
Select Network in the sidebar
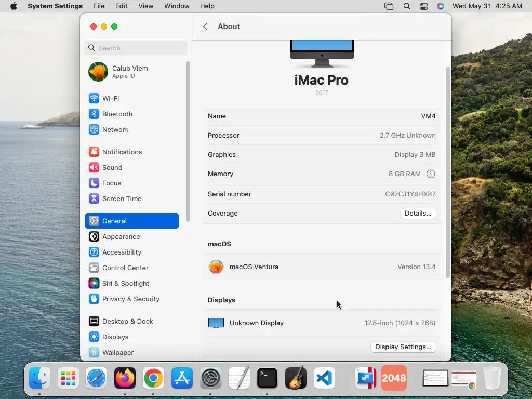(131, 129)
